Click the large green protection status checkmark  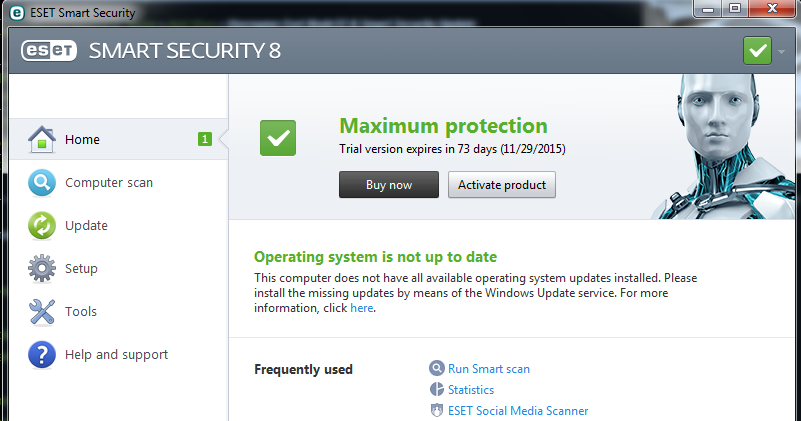(278, 138)
